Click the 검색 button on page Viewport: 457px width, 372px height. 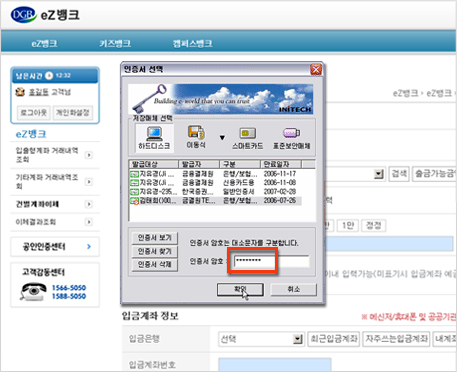tap(399, 174)
